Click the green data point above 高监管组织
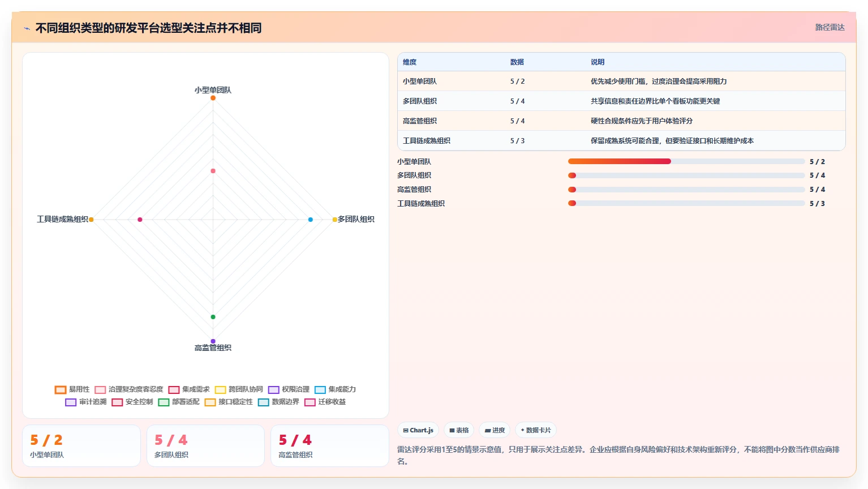The width and height of the screenshot is (868, 489). pos(213,317)
